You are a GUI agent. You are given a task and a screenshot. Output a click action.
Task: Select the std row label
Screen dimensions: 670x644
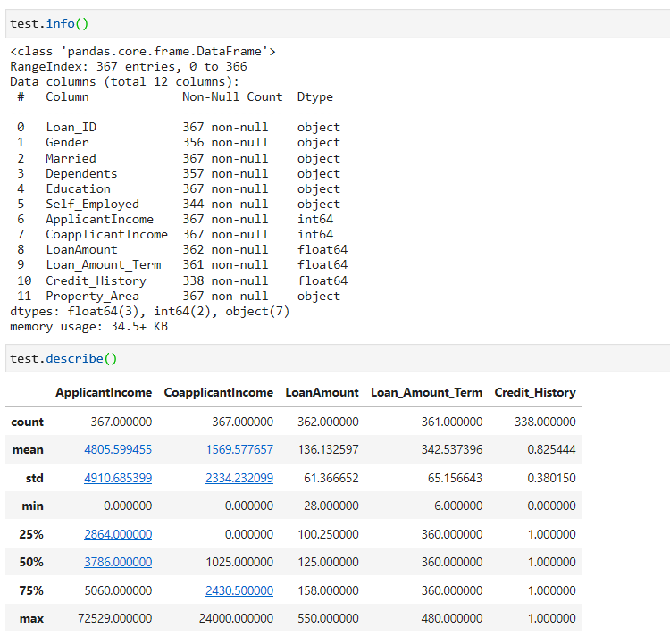pyautogui.click(x=34, y=478)
